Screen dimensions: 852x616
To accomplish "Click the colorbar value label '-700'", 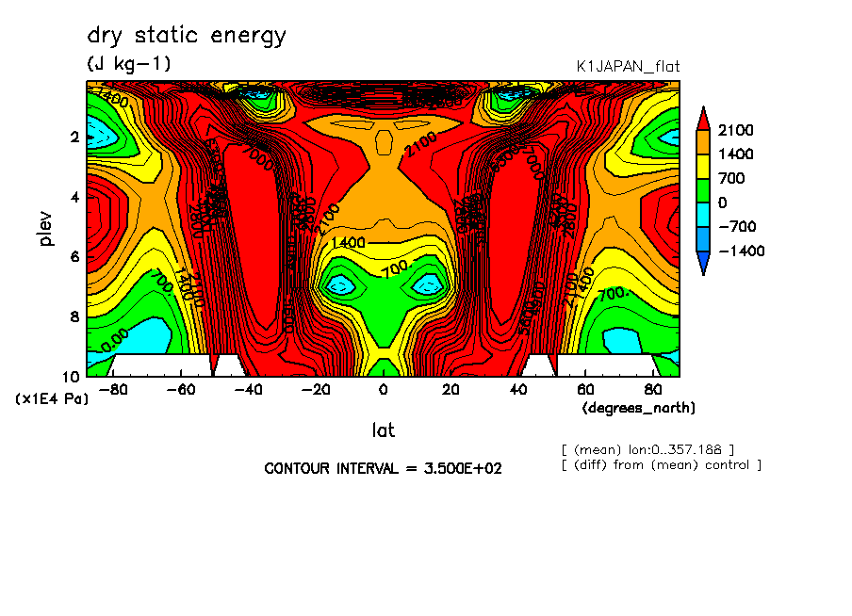I will click(737, 226).
